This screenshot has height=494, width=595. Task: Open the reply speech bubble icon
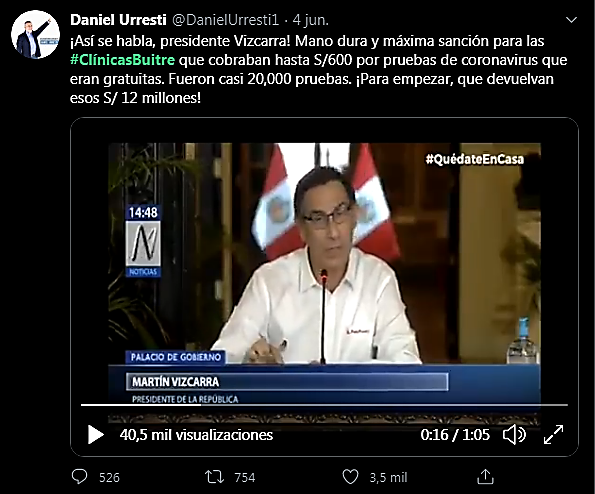coord(79,477)
